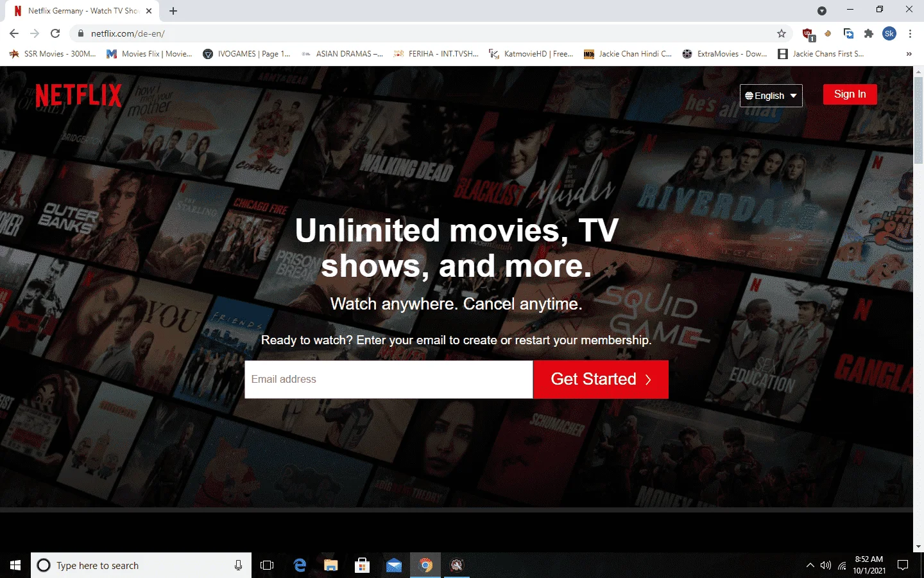Viewport: 924px width, 578px height.
Task: Go forward in browser history
Action: pyautogui.click(x=35, y=33)
